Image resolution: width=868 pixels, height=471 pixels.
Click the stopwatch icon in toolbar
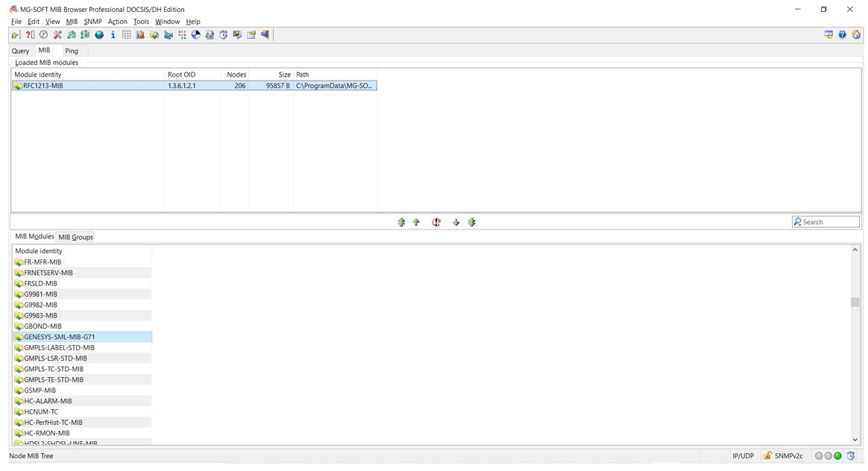(x=223, y=35)
